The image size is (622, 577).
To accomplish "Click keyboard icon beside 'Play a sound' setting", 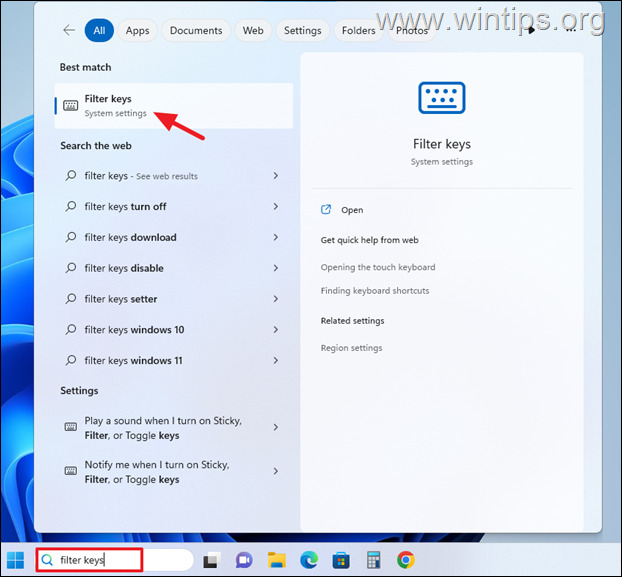I will coord(71,427).
